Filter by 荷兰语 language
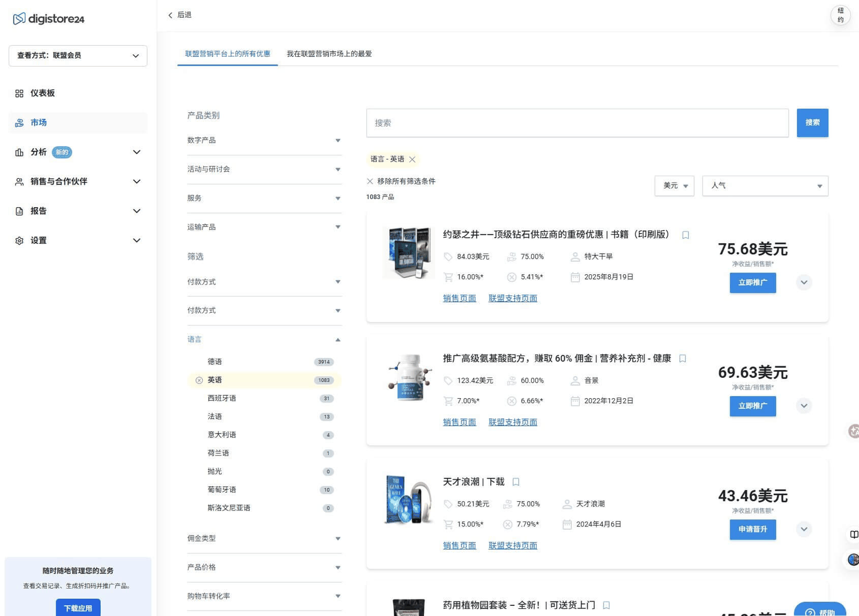Viewport: 859px width, 616px height. (x=264, y=453)
